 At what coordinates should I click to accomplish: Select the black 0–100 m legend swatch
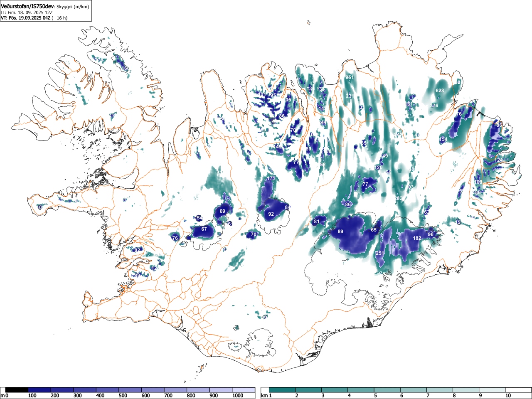coord(17,390)
